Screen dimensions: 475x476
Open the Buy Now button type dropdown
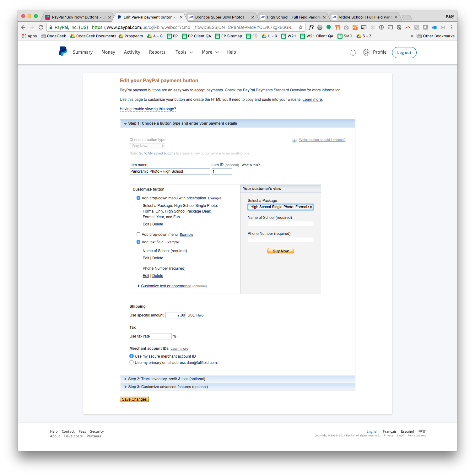(x=147, y=146)
